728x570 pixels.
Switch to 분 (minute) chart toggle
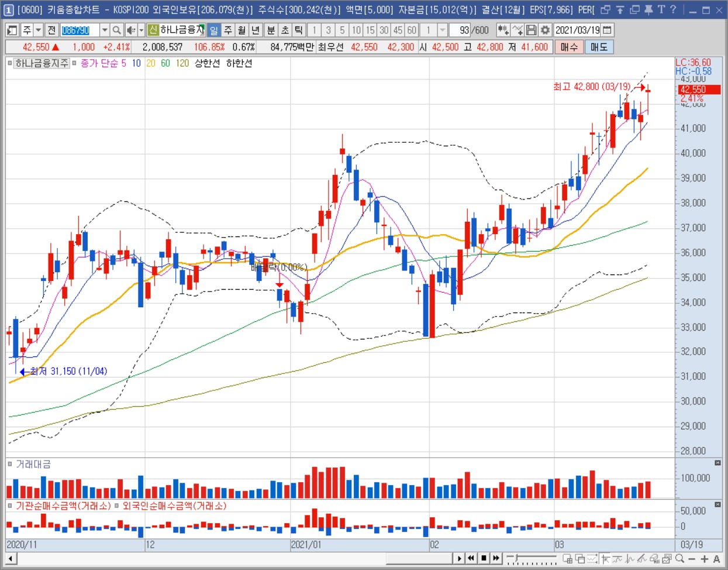coord(271,30)
